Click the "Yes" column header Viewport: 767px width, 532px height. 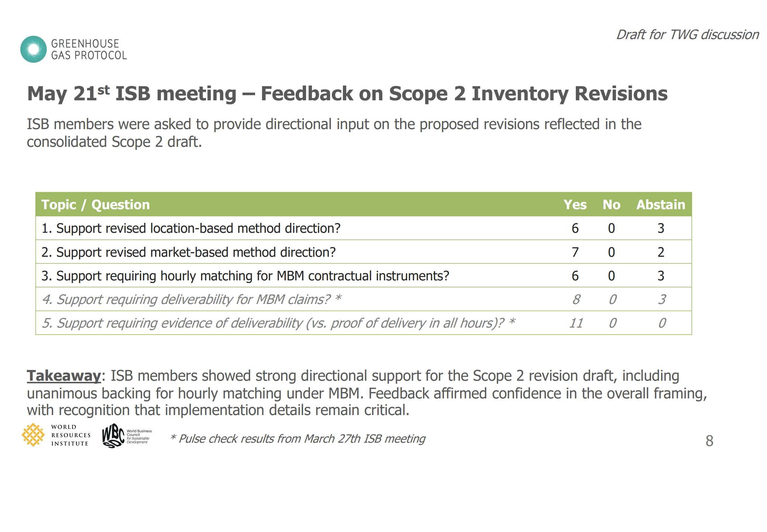pos(575,205)
